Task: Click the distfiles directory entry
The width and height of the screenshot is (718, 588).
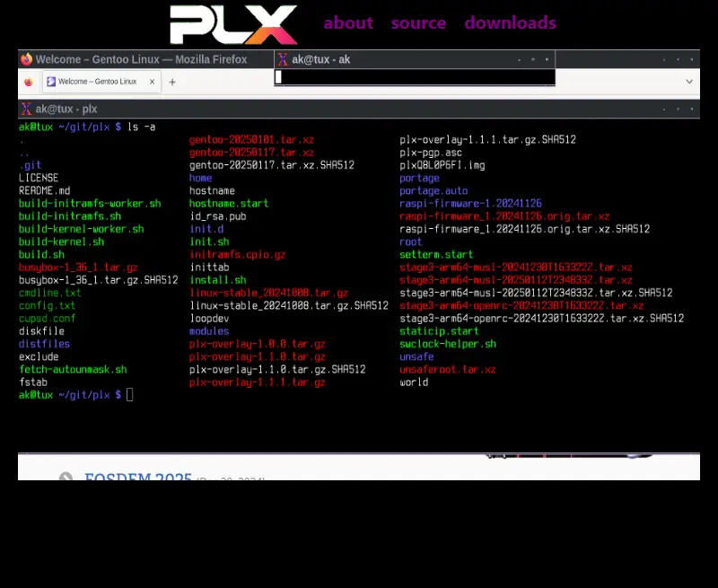Action: tap(44, 344)
